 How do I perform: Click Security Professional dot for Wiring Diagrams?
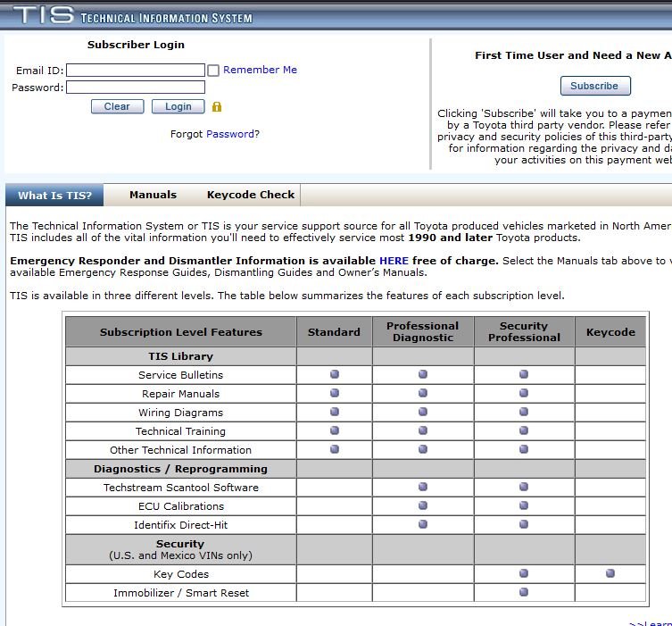(x=524, y=412)
